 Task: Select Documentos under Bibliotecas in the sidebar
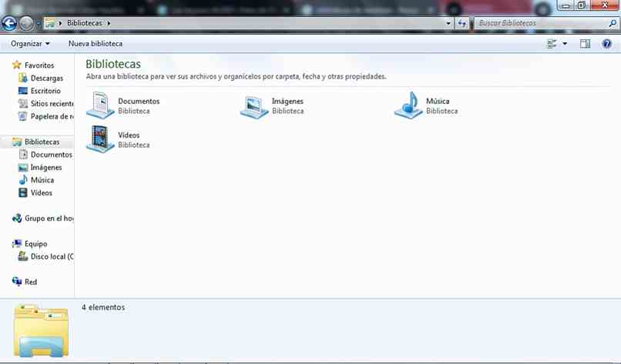pos(52,155)
